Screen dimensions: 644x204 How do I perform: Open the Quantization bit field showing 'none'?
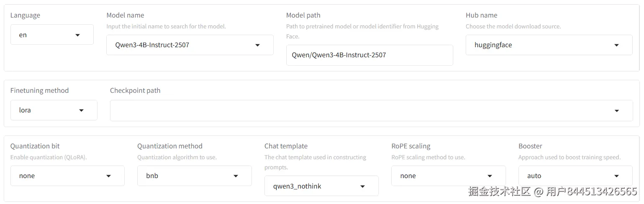59,176
